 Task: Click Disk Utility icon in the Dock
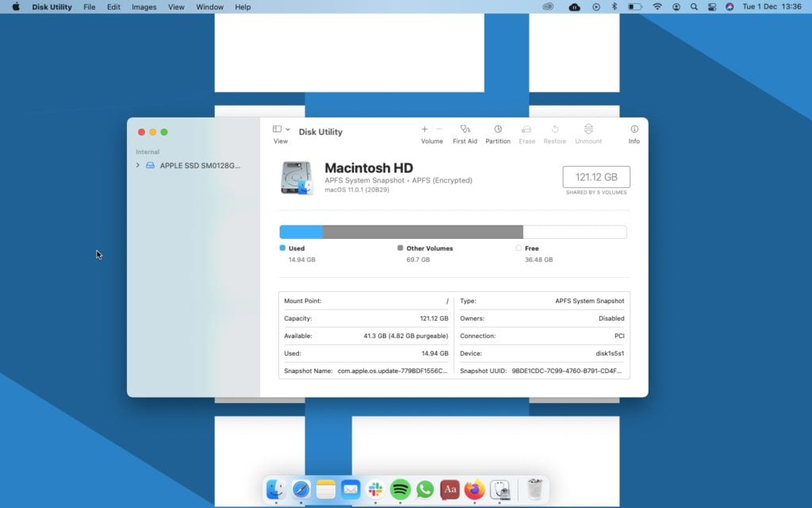click(x=500, y=489)
